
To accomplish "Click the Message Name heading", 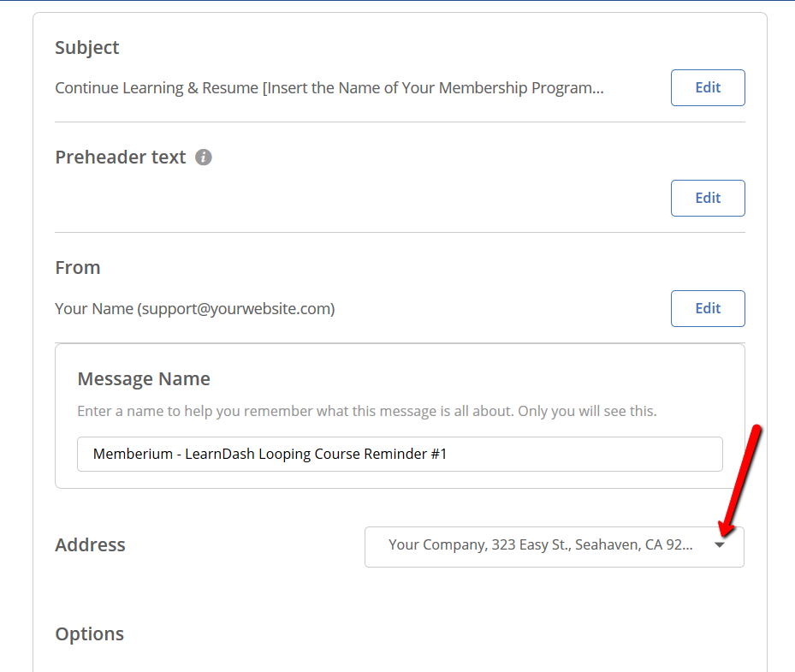I will point(144,379).
